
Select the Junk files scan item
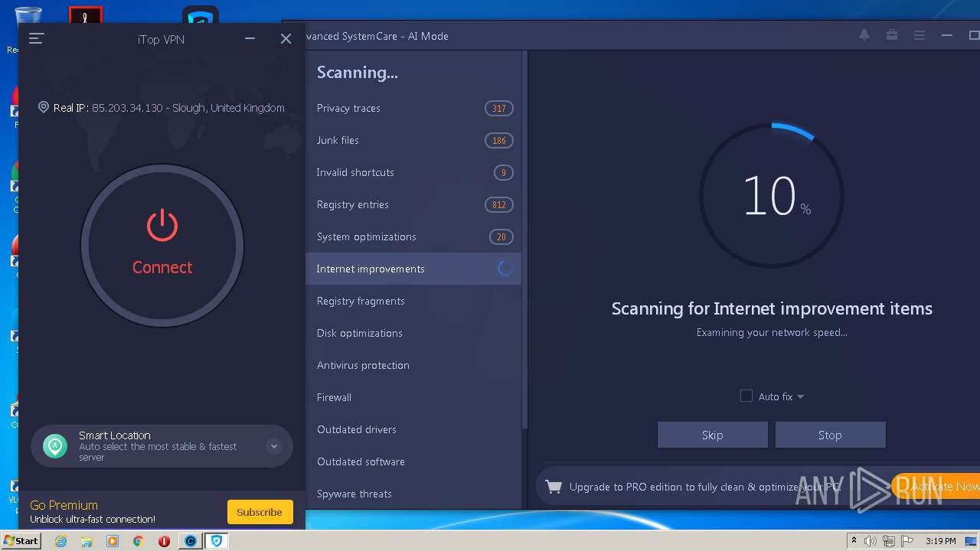(x=413, y=140)
